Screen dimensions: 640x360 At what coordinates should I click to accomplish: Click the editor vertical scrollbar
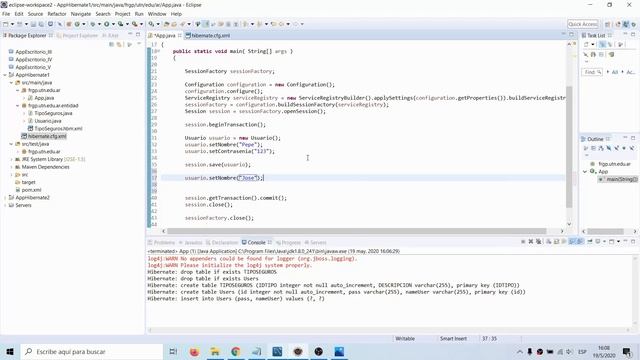[x=569, y=147]
